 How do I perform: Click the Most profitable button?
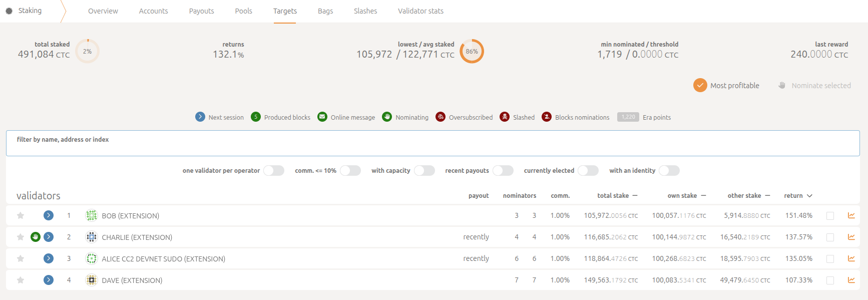coord(726,86)
